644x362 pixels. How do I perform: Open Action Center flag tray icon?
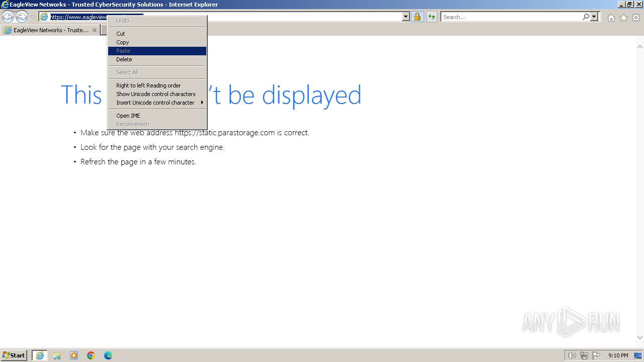pos(596,355)
